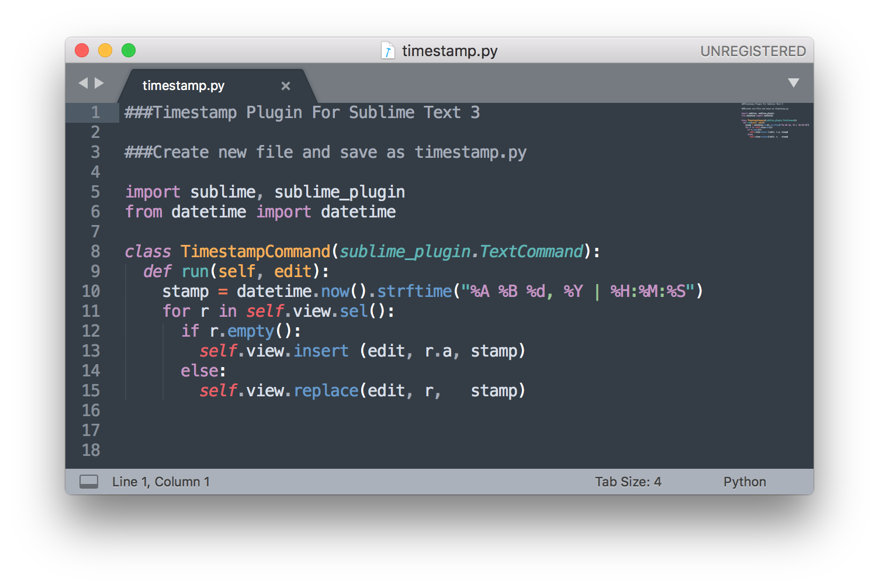
Task: Click 'sel' method on line 11
Action: click(x=354, y=311)
